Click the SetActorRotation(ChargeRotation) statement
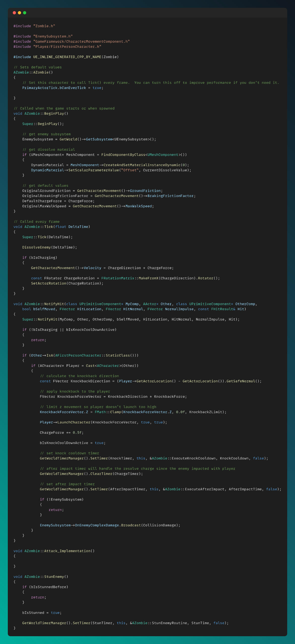Screen dimensions: 295x644 [x=67, y=284]
